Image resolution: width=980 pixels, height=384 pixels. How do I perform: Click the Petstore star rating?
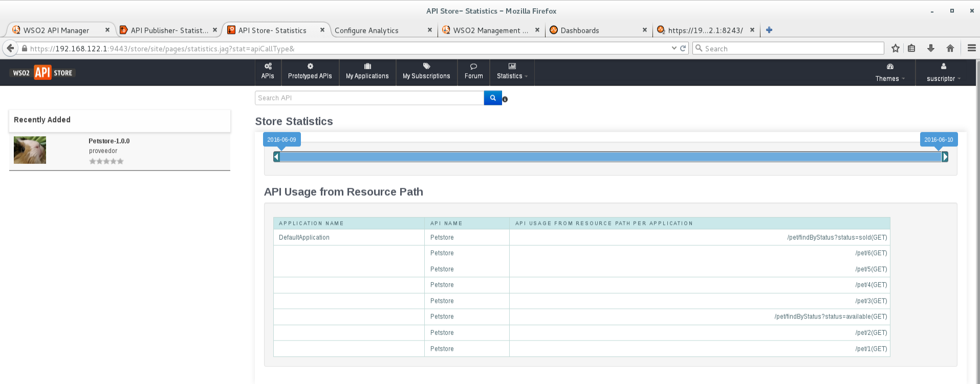[106, 161]
